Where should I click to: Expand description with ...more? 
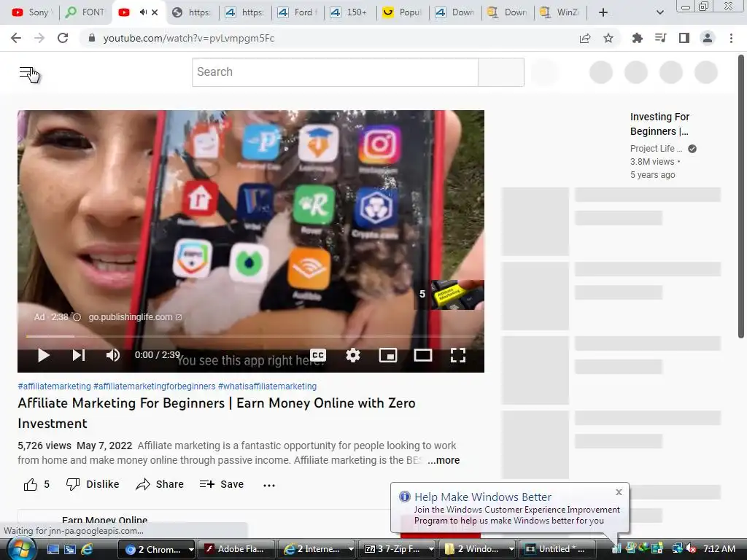(x=444, y=460)
